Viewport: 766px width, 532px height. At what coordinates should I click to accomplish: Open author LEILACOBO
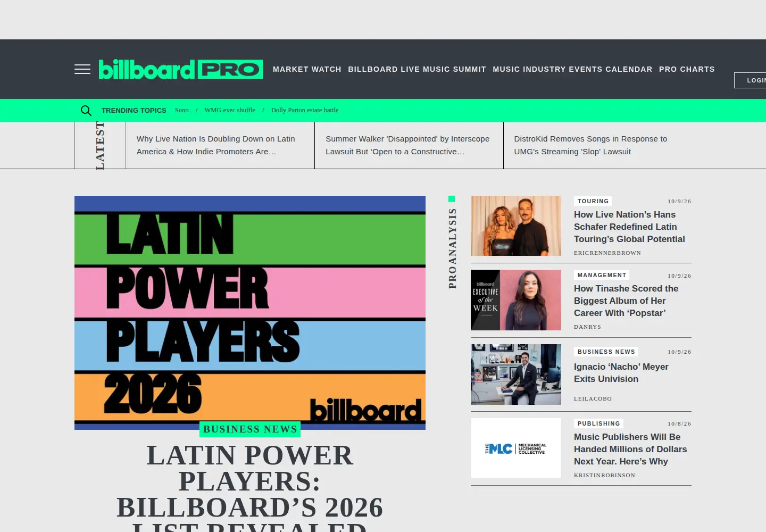coord(593,399)
